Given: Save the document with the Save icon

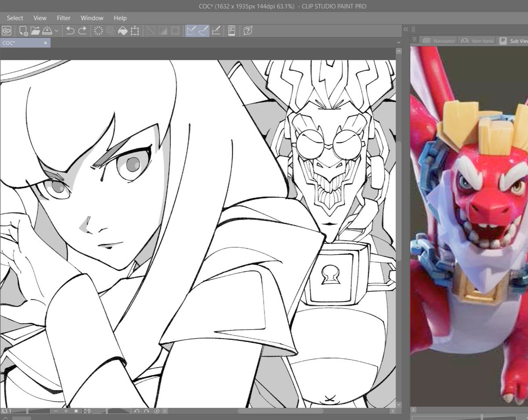Looking at the screenshot, I should click(x=47, y=31).
